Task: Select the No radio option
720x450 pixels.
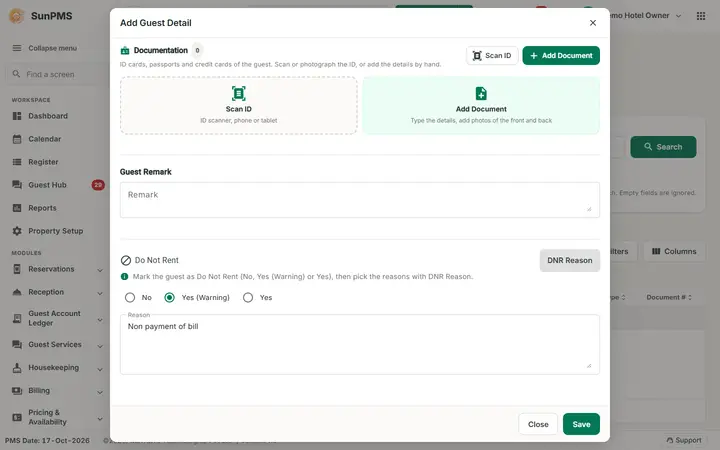Action: coord(130,298)
